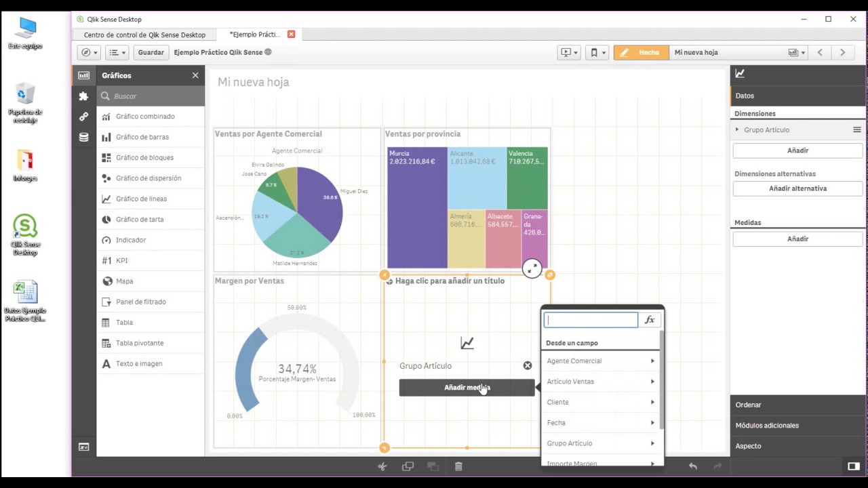Viewport: 868px width, 488px height.
Task: Open the Custom objects puzzle icon
Action: (x=83, y=96)
